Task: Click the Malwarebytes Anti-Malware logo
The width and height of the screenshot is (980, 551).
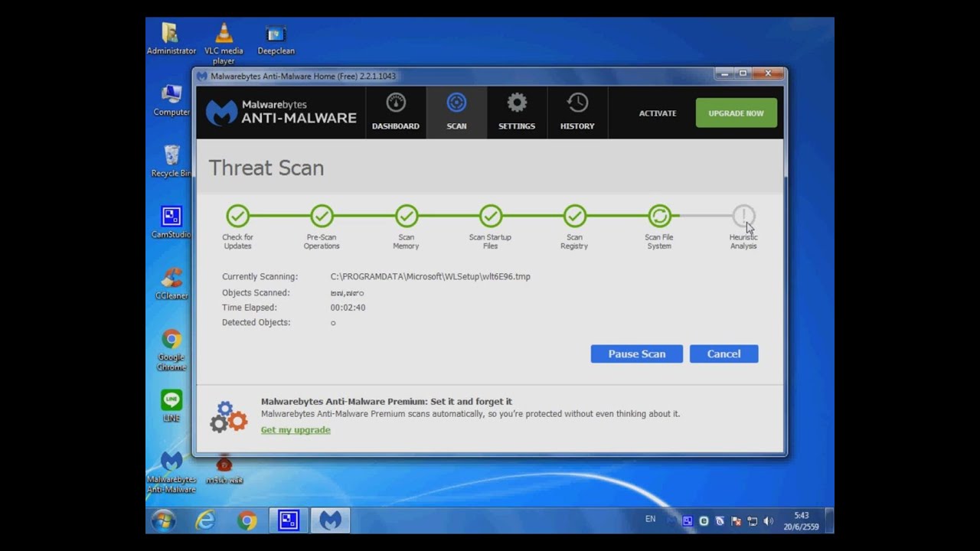Action: (x=281, y=112)
